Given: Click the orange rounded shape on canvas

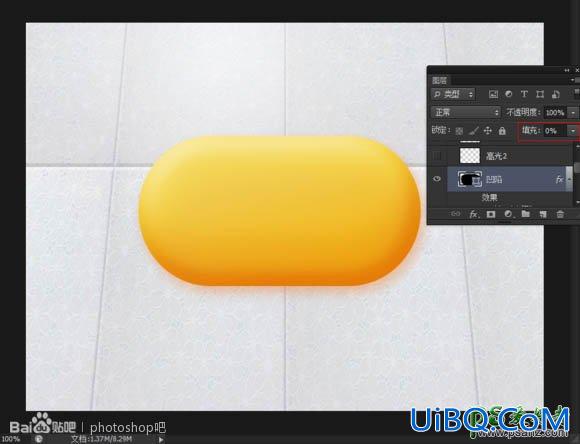Looking at the screenshot, I should click(x=279, y=211).
